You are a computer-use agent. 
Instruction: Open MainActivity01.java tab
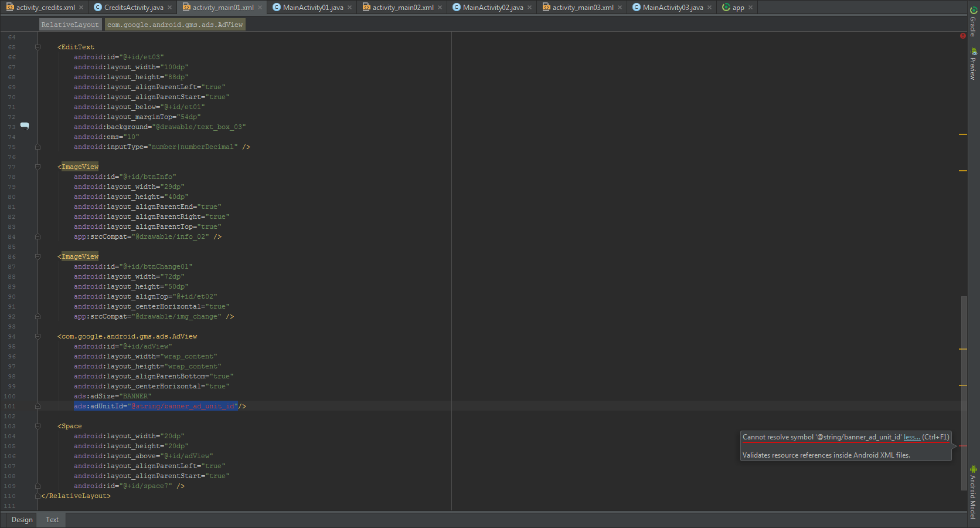(313, 8)
